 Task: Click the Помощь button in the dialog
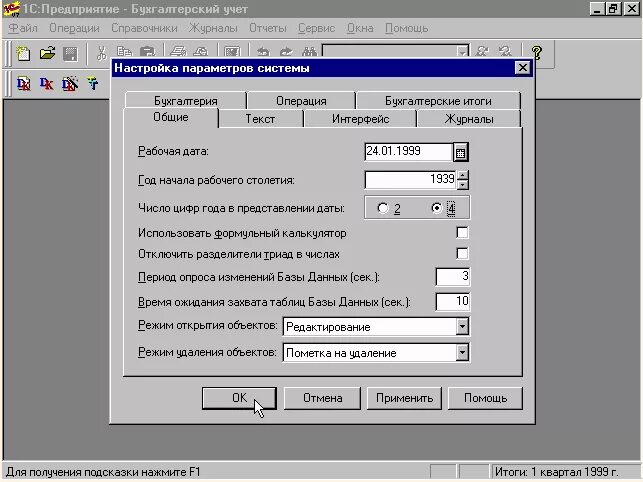[x=485, y=398]
